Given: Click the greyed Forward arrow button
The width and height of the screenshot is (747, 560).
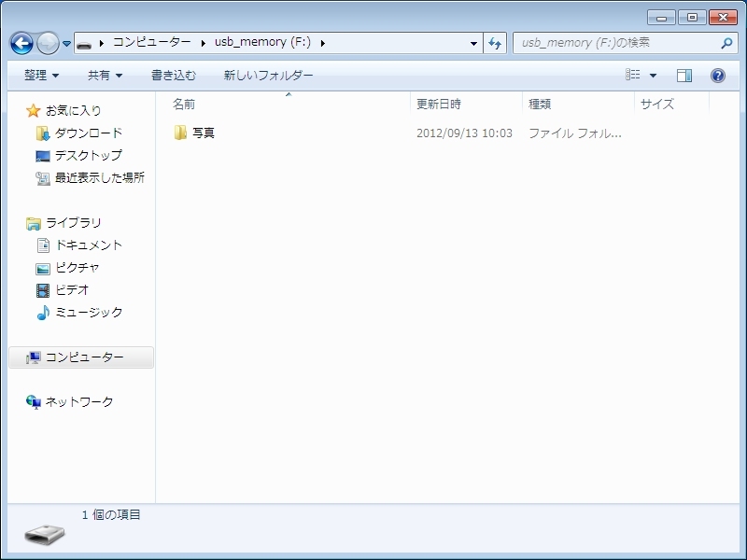Looking at the screenshot, I should tap(48, 44).
